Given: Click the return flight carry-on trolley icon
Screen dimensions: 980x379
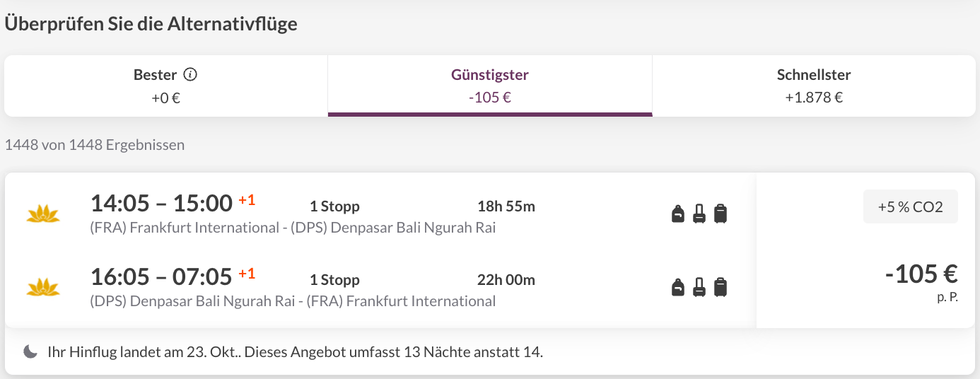Looking at the screenshot, I should tap(699, 286).
